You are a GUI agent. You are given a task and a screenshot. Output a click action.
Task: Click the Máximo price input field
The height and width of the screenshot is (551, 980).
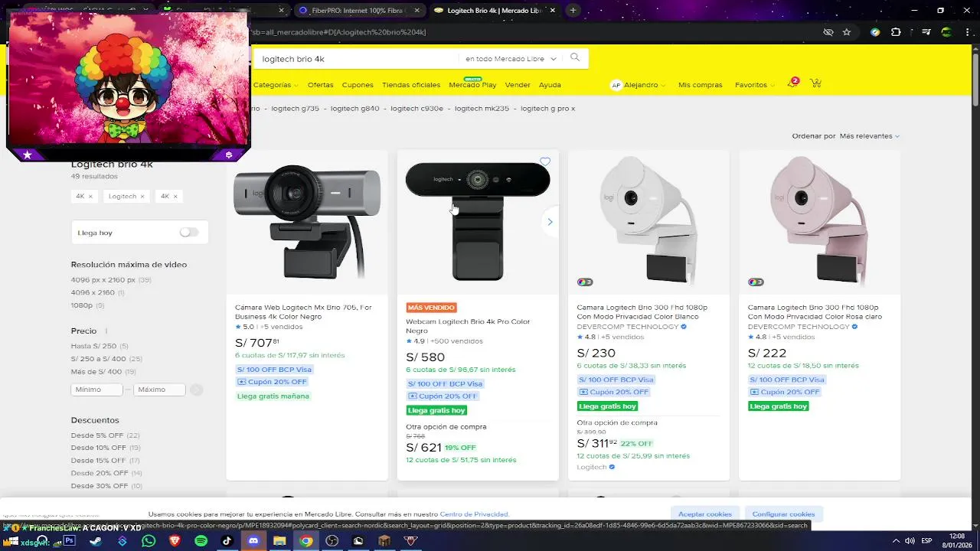(x=159, y=390)
